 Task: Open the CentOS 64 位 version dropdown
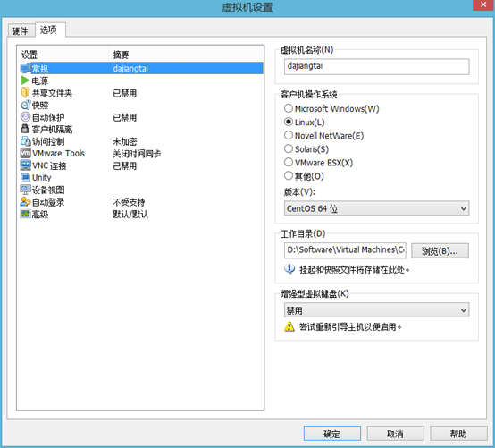pyautogui.click(x=376, y=208)
